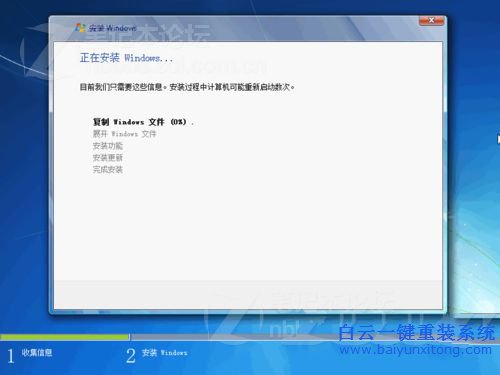The height and width of the screenshot is (375, 500).
Task: Close the 安装 Windows dialog
Action: (431, 21)
